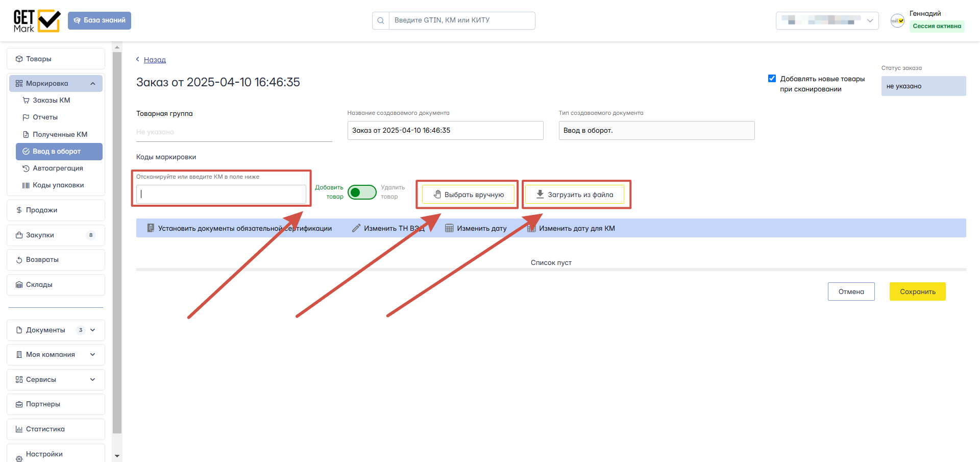Expand the Сервисы sidebar section
980x462 pixels.
pyautogui.click(x=56, y=379)
